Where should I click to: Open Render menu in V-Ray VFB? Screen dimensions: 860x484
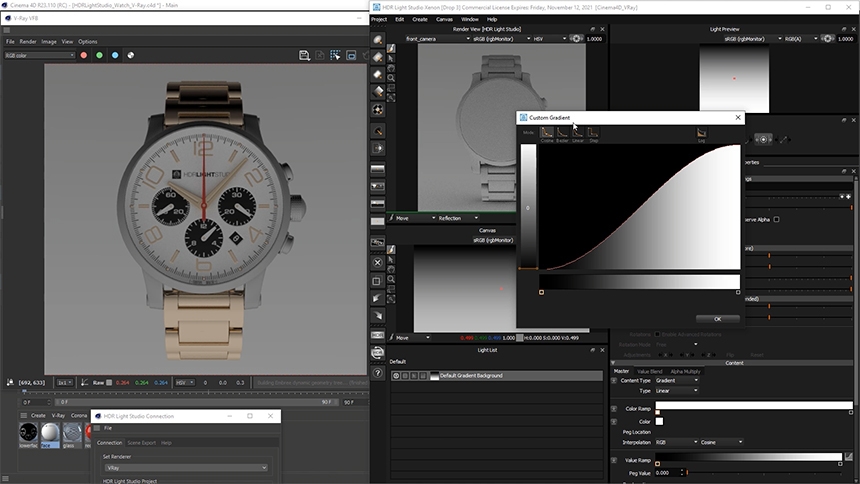pyautogui.click(x=28, y=42)
